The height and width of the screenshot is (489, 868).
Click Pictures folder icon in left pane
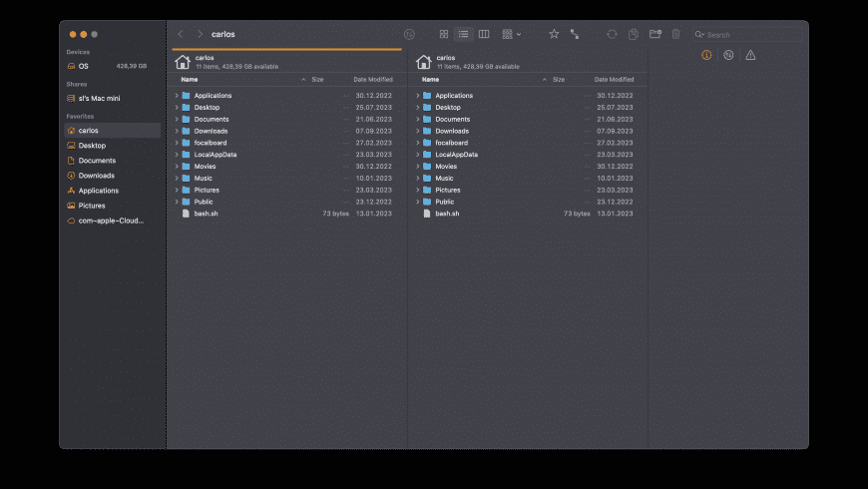tap(186, 190)
